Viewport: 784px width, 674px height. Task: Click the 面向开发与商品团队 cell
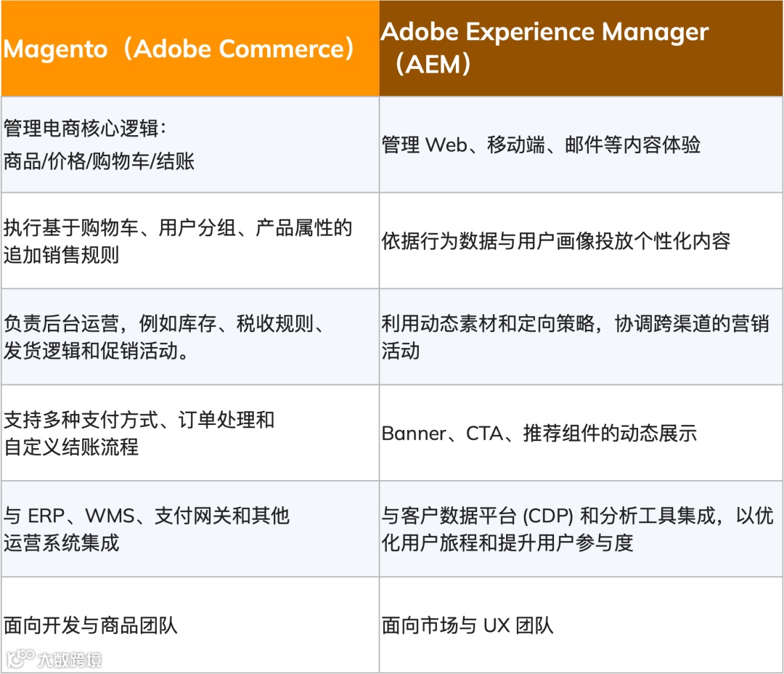pyautogui.click(x=190, y=625)
